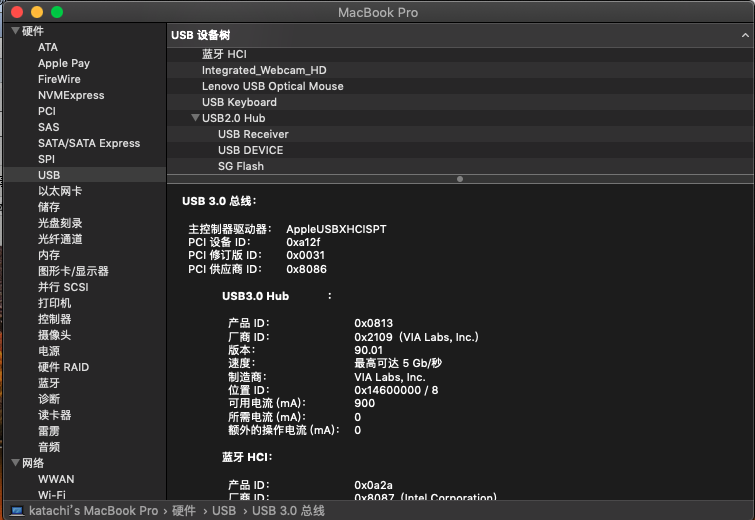Choose 并行 SCSI in the sidebar
Viewport: 755px width, 520px height.
pos(63,287)
